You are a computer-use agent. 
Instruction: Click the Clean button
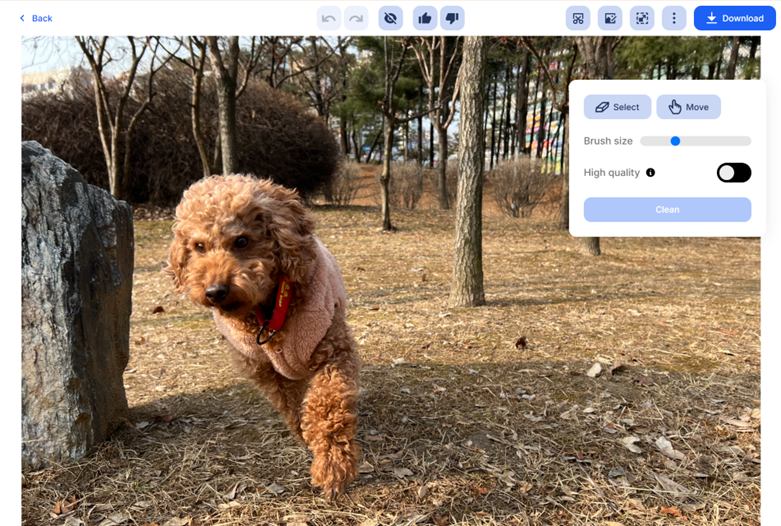tap(667, 210)
